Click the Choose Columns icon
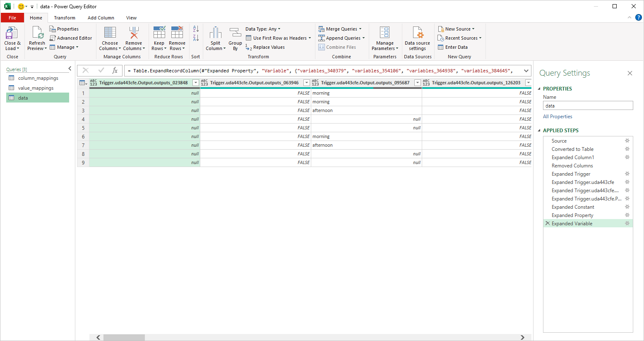The width and height of the screenshot is (644, 341). point(110,33)
